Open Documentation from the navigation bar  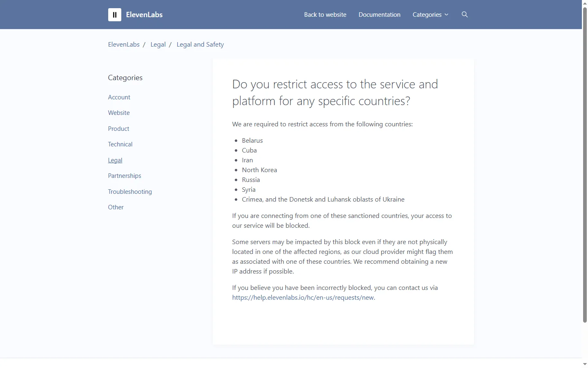click(x=379, y=14)
